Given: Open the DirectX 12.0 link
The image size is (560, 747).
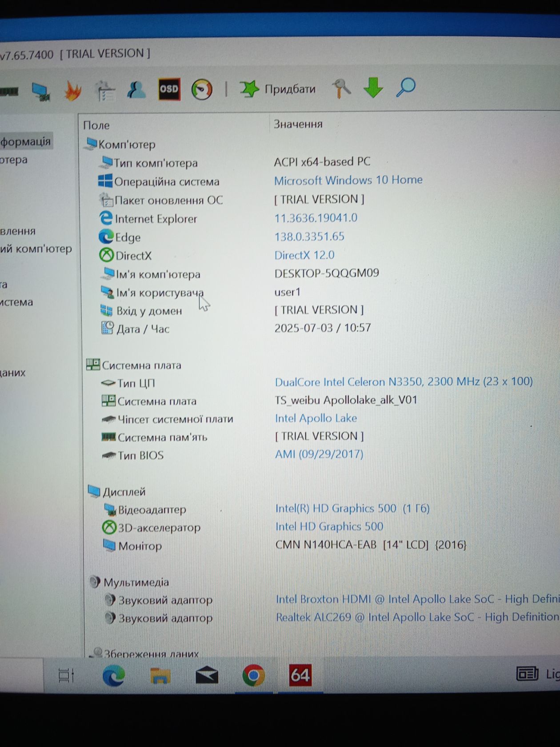Looking at the screenshot, I should click(x=304, y=255).
